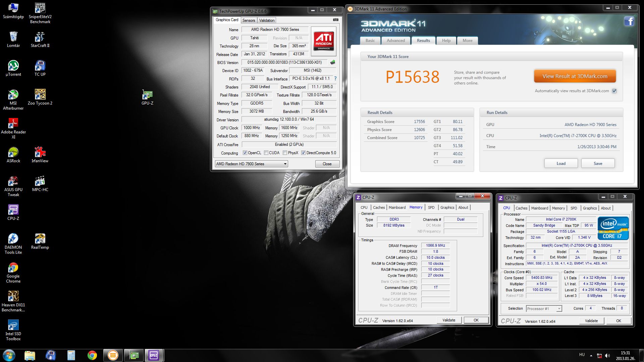Click the system clock in the taskbar
The image size is (644, 362).
coord(625,355)
